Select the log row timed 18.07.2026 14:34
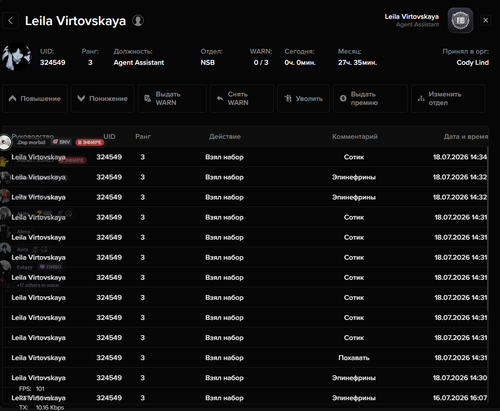Viewport: 500px width, 411px height. (x=245, y=157)
